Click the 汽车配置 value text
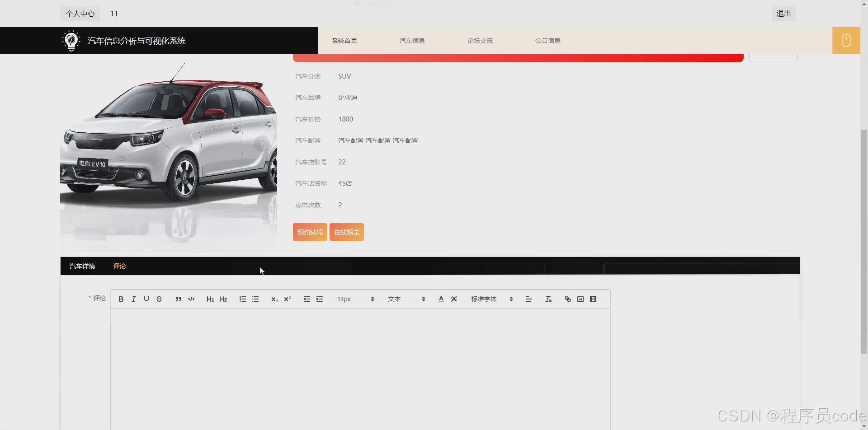Screen dimensions: 868x430 [377, 140]
